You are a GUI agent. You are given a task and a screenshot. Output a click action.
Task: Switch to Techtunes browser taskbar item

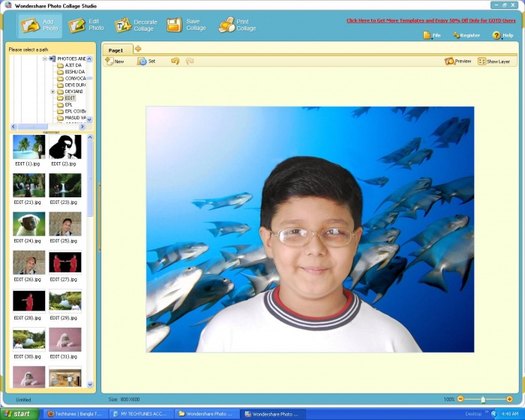pos(76,414)
